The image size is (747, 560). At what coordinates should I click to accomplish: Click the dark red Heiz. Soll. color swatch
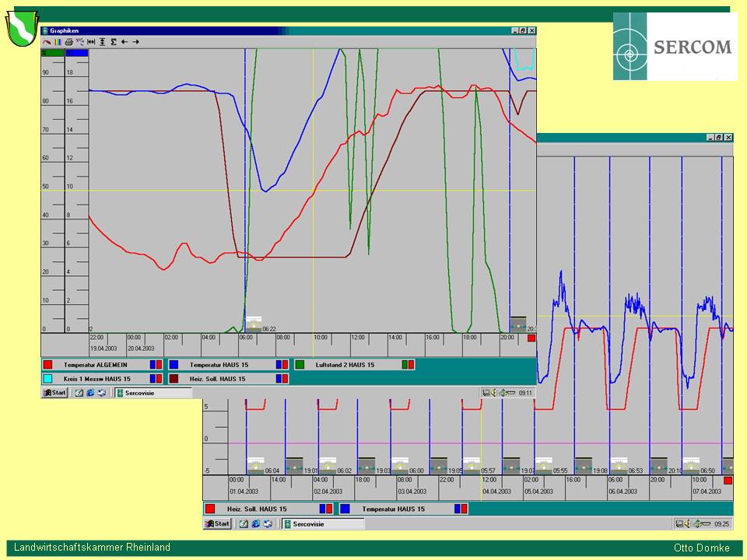[174, 379]
